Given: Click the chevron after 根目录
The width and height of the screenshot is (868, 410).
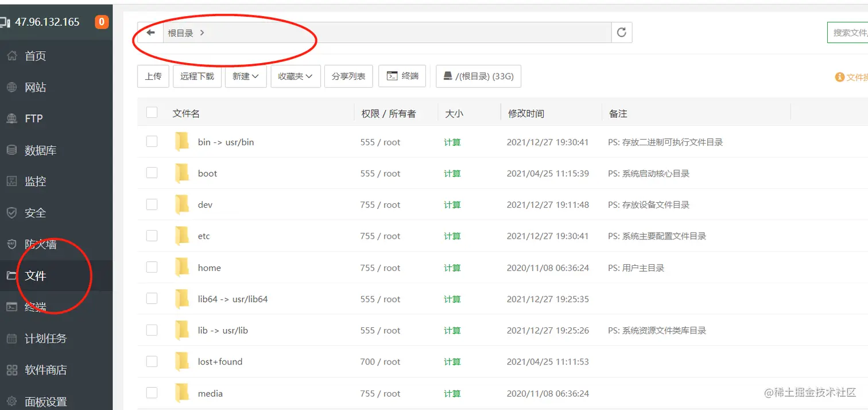Looking at the screenshot, I should [x=202, y=33].
